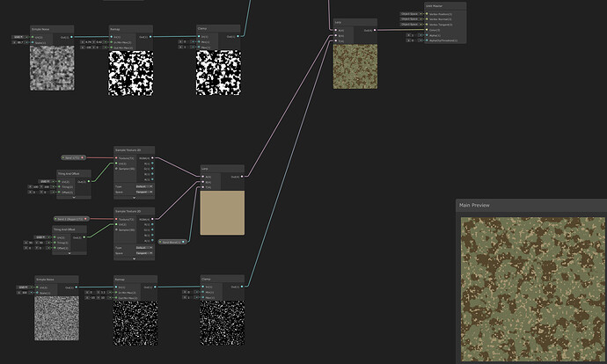This screenshot has width=607, height=364.
Task: Open UV0 dropdown on Tiling And Offset with tiling 100
Action: point(45,181)
